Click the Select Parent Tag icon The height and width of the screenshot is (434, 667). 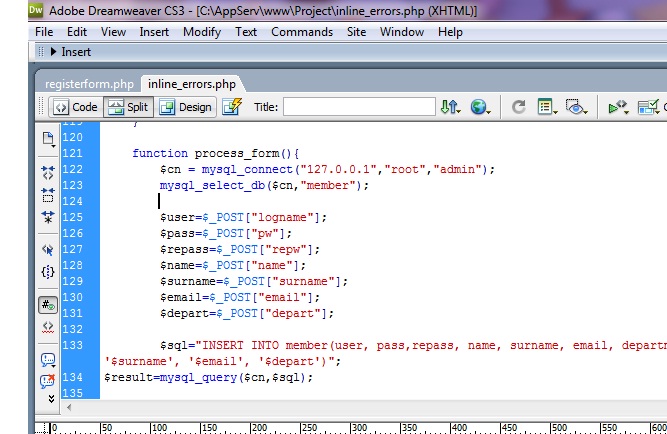(48, 250)
